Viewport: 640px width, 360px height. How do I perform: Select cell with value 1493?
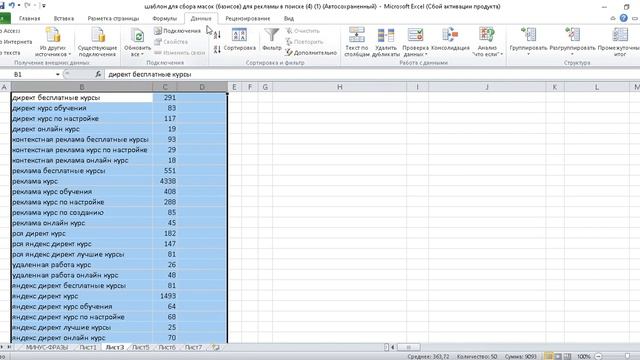(x=165, y=296)
